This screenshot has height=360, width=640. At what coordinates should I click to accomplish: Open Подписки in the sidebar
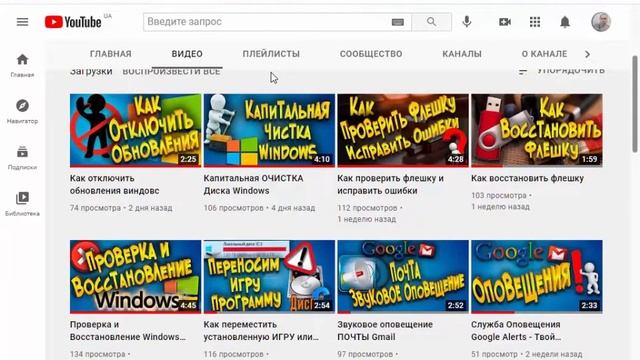pos(22,158)
